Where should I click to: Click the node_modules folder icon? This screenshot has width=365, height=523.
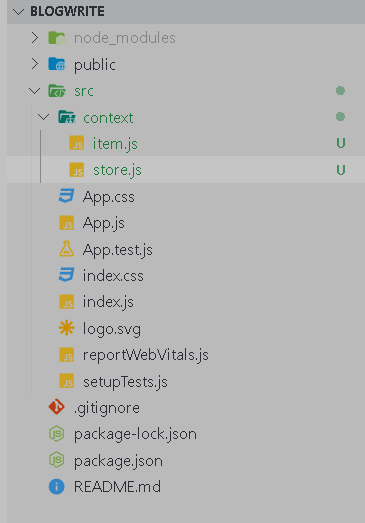(x=57, y=38)
